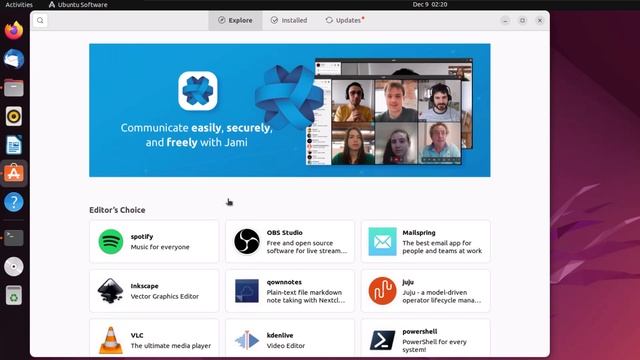Open Trash from the dock
The height and width of the screenshot is (360, 640).
[14, 295]
